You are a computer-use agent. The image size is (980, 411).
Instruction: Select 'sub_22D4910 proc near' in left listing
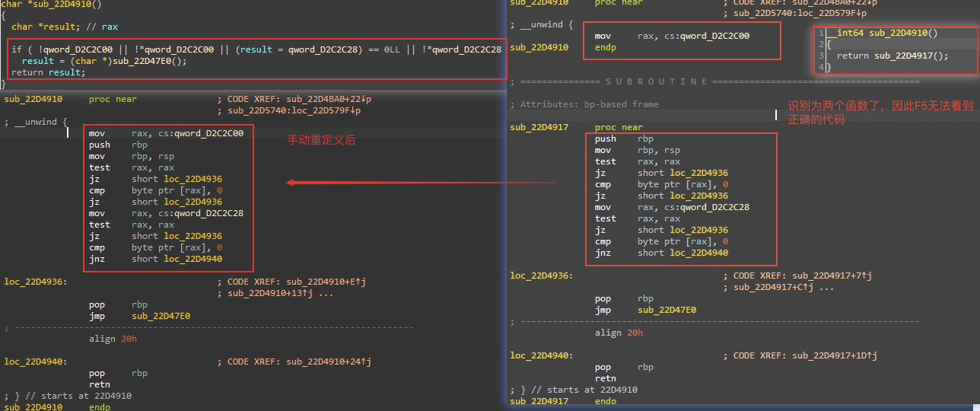pos(71,99)
